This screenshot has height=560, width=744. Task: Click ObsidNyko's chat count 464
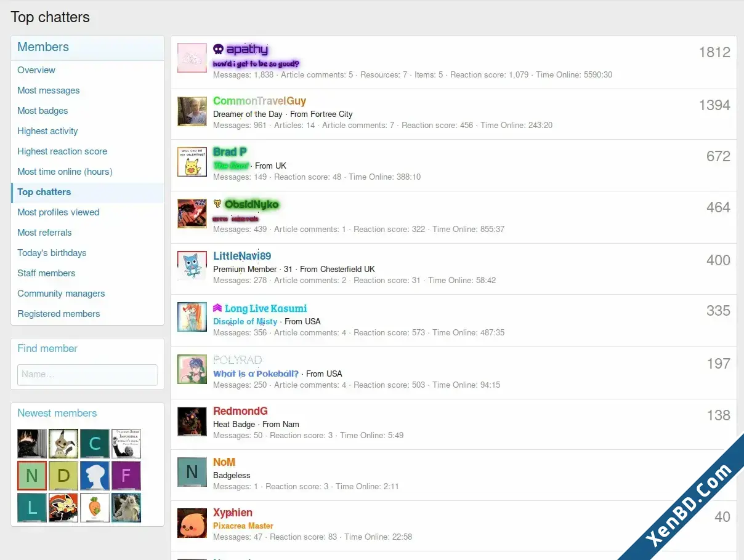click(718, 208)
